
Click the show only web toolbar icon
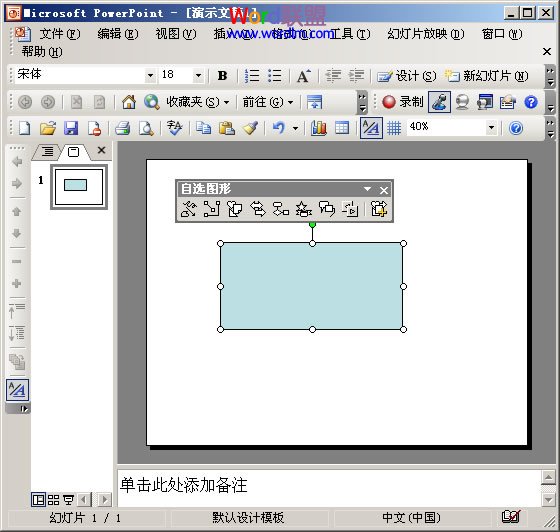pos(314,102)
